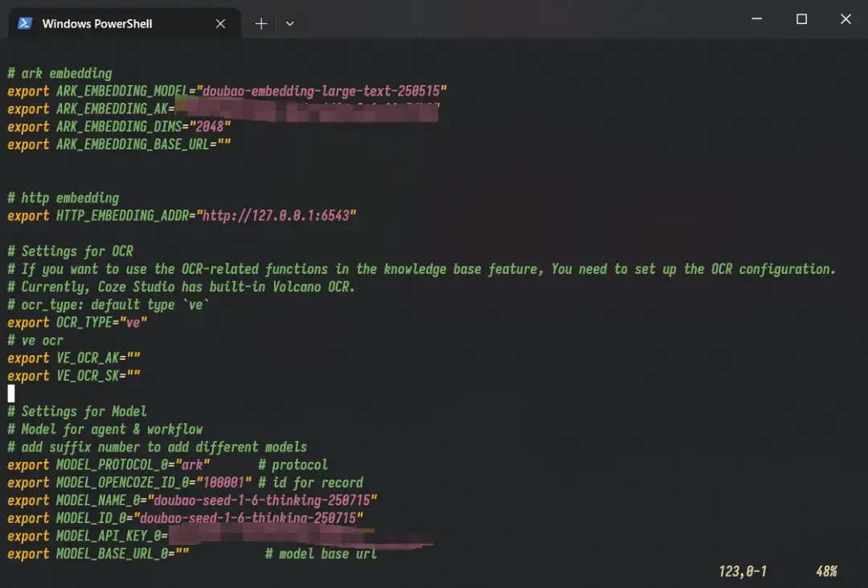Click the '# Model for agent & workflow' comment
The width and height of the screenshot is (868, 588).
(x=105, y=429)
